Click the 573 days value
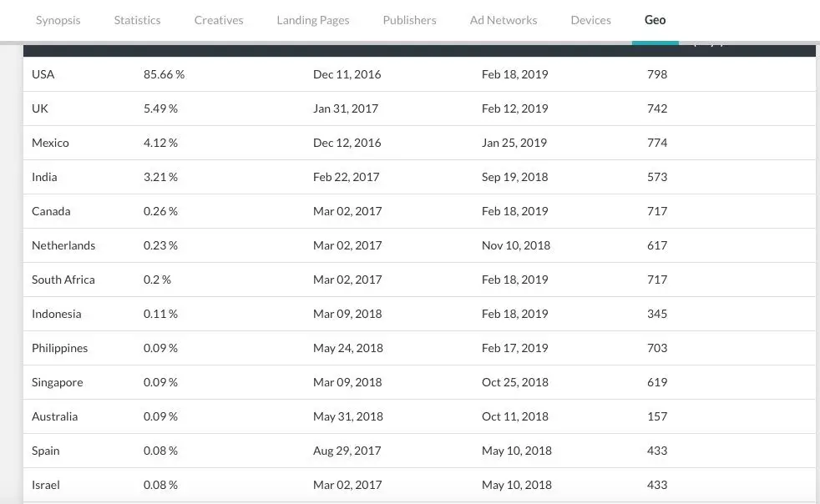This screenshot has height=504, width=820. (x=657, y=177)
